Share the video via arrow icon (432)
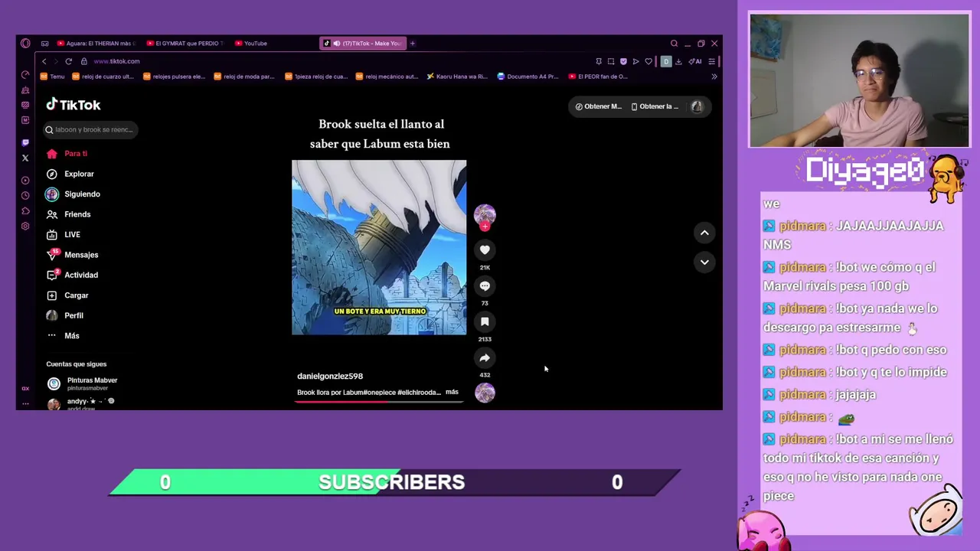This screenshot has height=551, width=980. click(485, 357)
